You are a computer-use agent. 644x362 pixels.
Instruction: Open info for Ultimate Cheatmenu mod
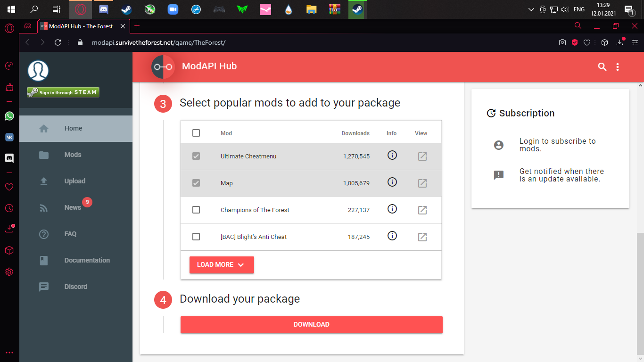point(392,155)
